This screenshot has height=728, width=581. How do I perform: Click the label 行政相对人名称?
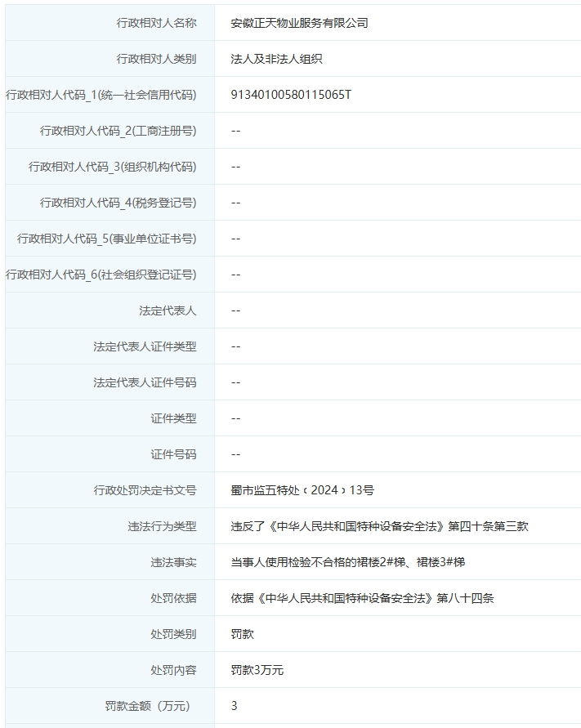[x=157, y=23]
